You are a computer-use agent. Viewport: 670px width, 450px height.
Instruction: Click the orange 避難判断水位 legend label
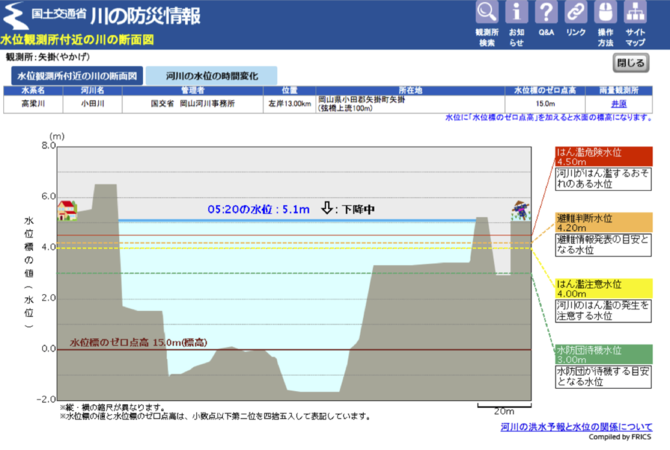click(604, 222)
